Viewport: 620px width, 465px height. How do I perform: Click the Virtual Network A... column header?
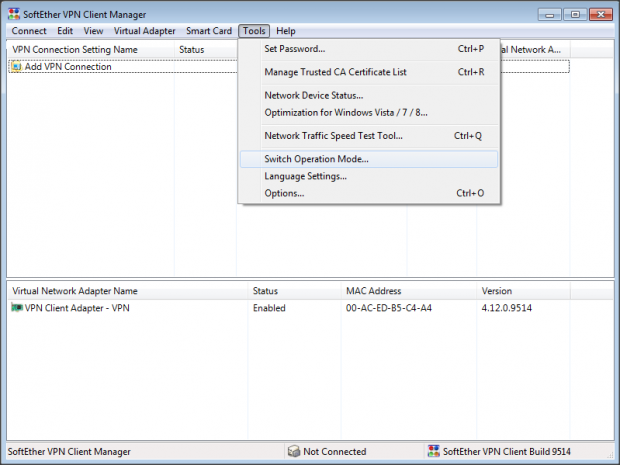coord(535,50)
